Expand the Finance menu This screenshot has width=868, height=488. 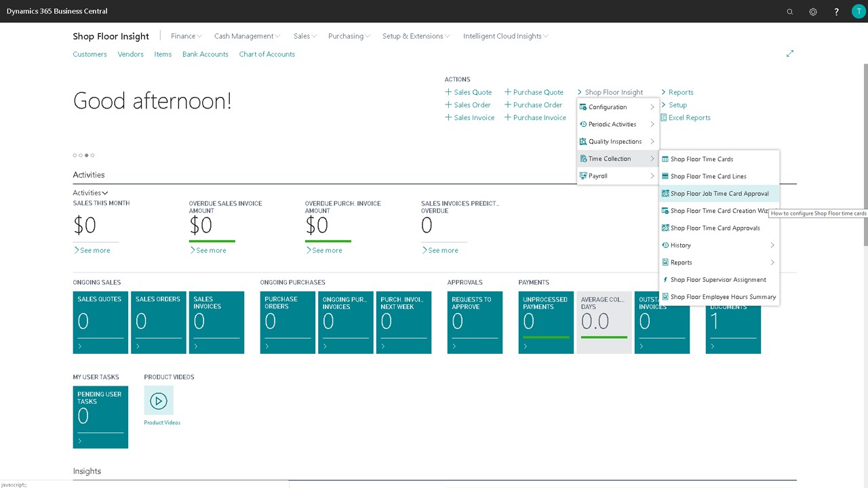point(186,36)
